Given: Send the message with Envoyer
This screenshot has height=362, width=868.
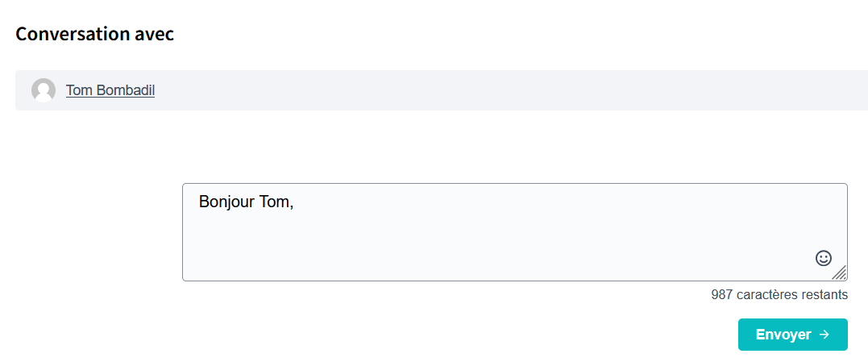Looking at the screenshot, I should pyautogui.click(x=792, y=335).
